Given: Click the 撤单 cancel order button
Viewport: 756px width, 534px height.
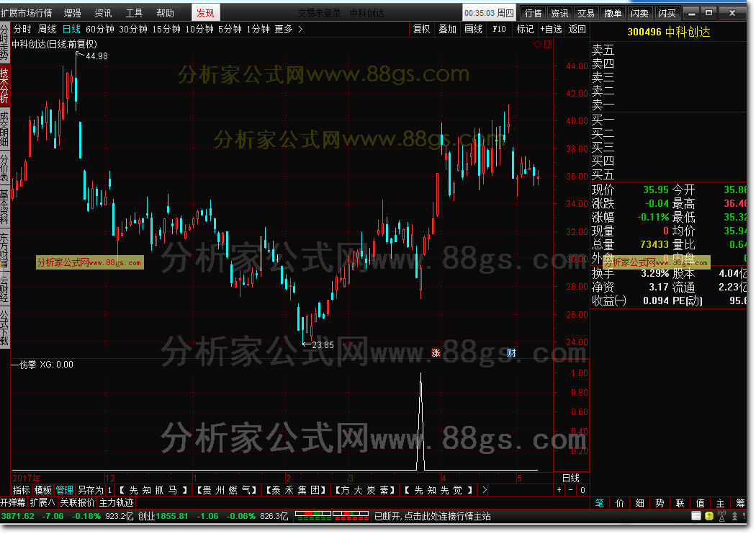Looking at the screenshot, I should click(x=613, y=13).
